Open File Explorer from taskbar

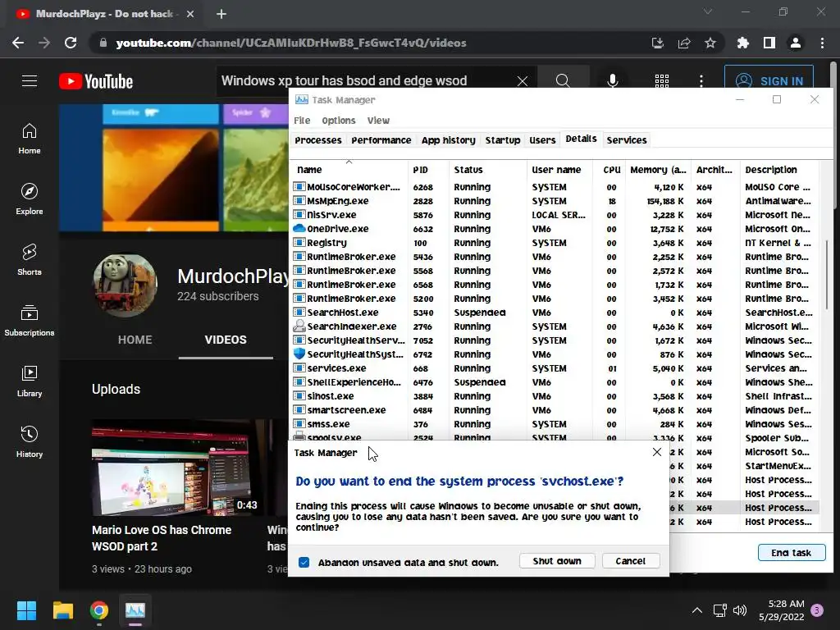62,610
